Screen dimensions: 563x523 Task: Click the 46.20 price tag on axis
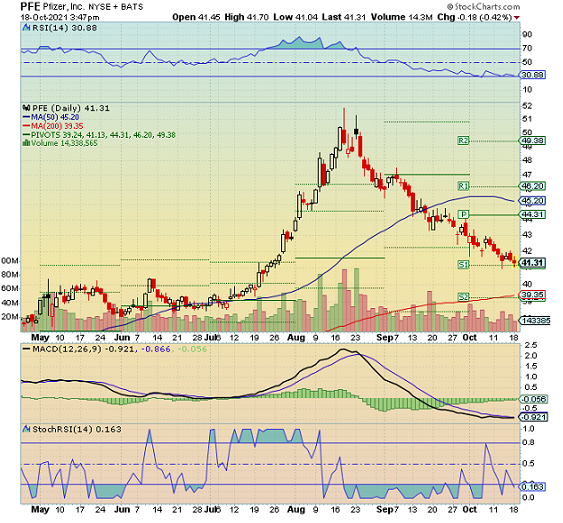pyautogui.click(x=533, y=186)
